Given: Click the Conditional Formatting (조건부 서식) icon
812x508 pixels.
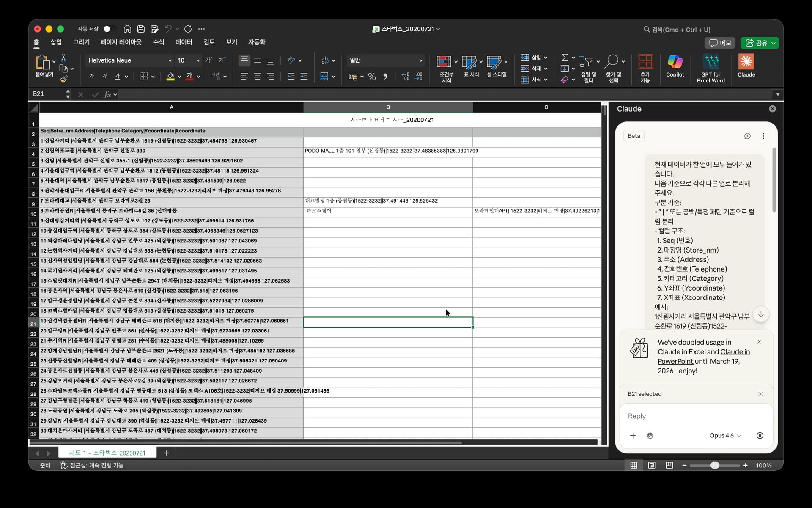Looking at the screenshot, I should (444, 63).
